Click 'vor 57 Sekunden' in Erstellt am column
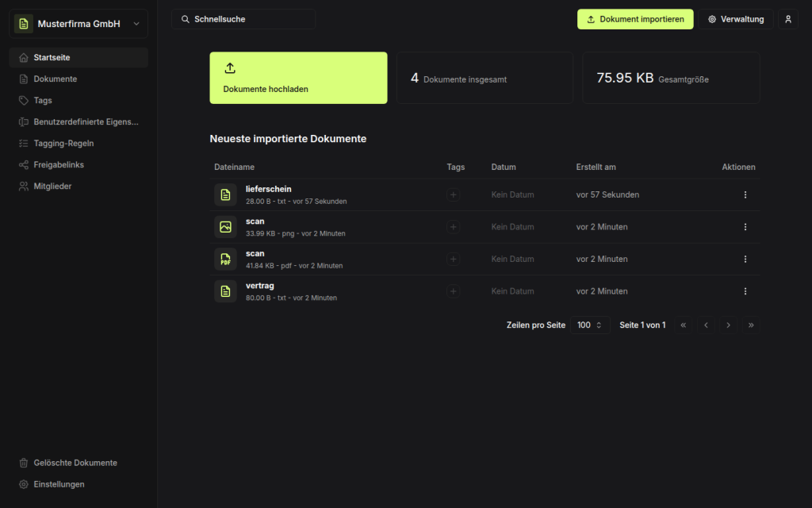Screen dimensions: 812x508 (x=607, y=195)
